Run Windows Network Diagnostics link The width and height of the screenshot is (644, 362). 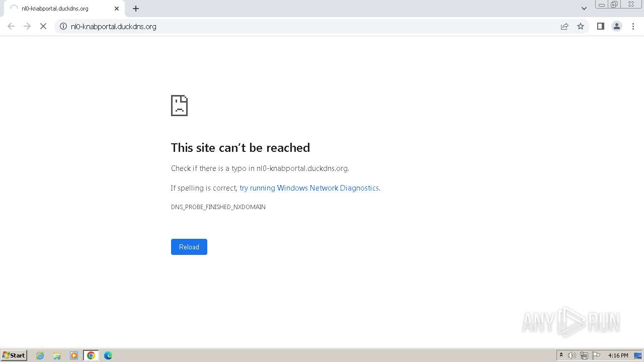point(309,188)
